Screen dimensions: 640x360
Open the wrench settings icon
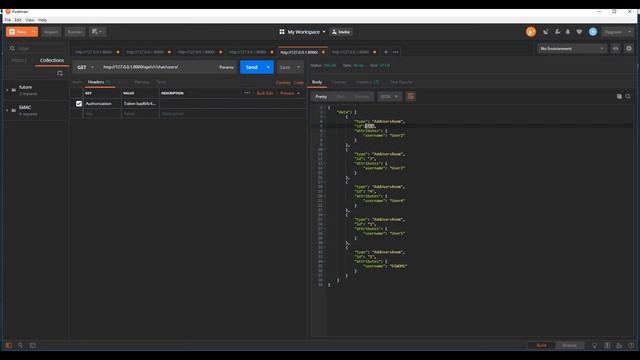tap(557, 32)
